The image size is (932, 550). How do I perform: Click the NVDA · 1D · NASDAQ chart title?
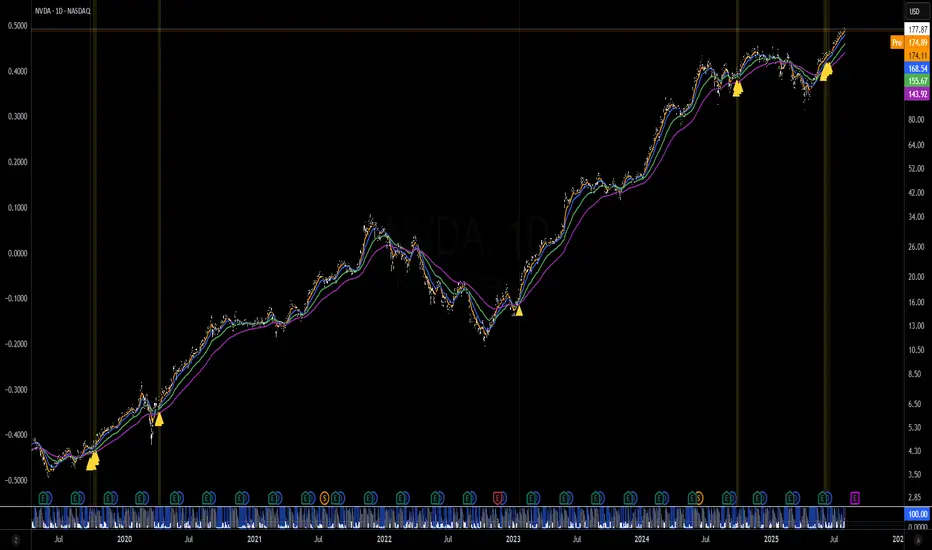pos(62,11)
